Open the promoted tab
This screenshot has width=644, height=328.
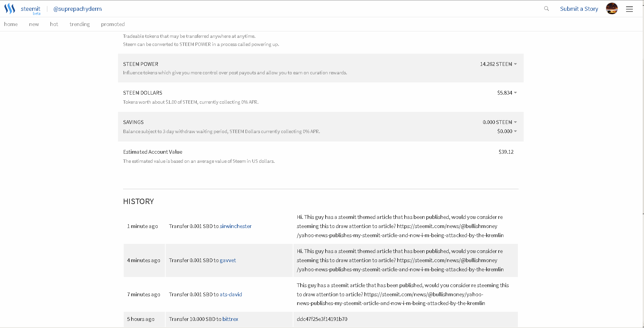[113, 24]
